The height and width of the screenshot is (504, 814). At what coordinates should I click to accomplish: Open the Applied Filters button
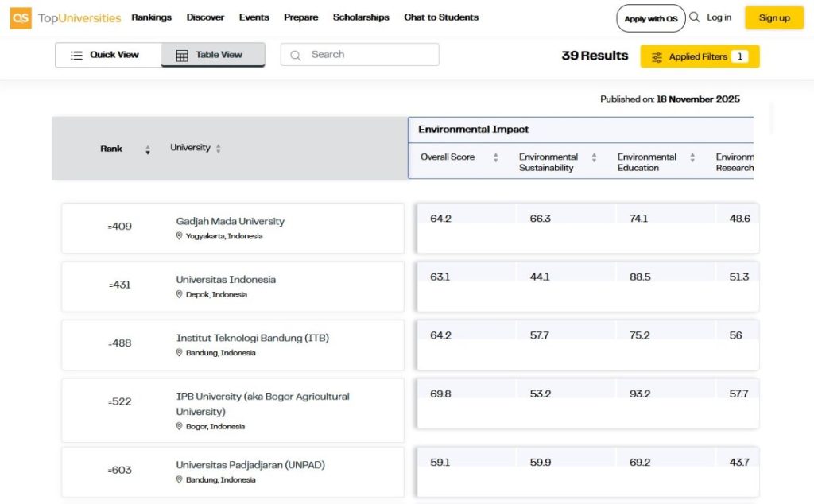pyautogui.click(x=700, y=56)
